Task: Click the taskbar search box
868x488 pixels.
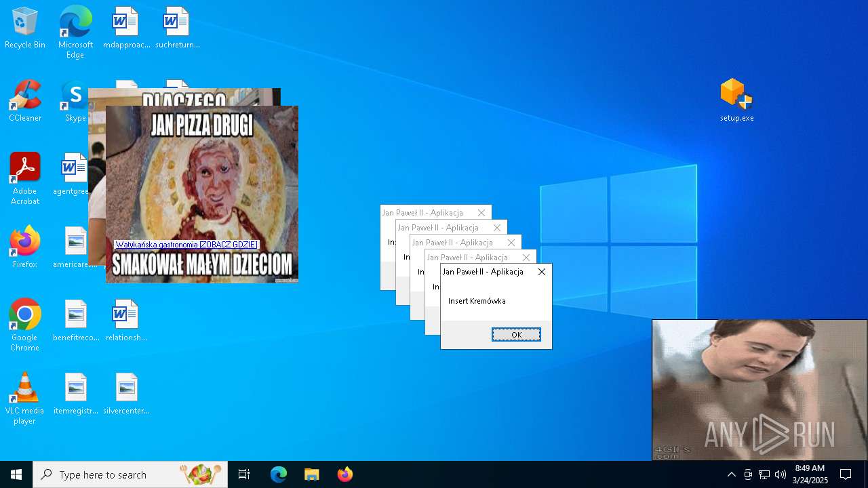Action: pyautogui.click(x=130, y=474)
